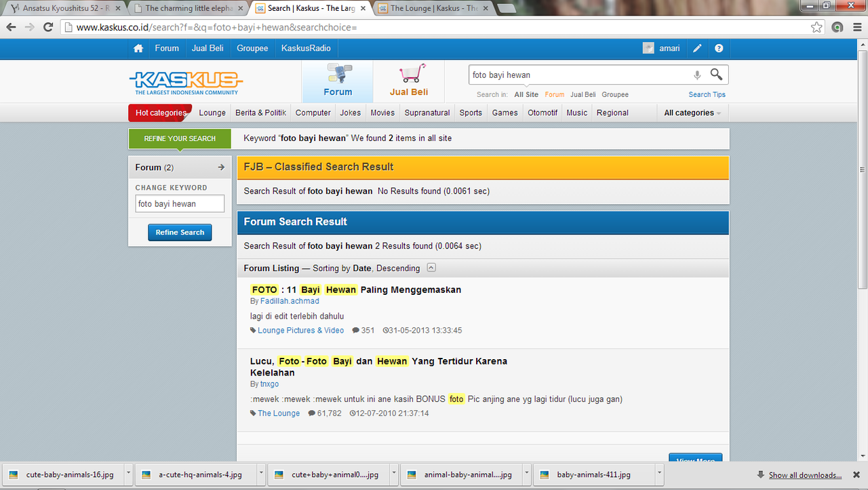Open dropdown arrow for animal-baby-animal download
This screenshot has height=490, width=868.
point(527,474)
